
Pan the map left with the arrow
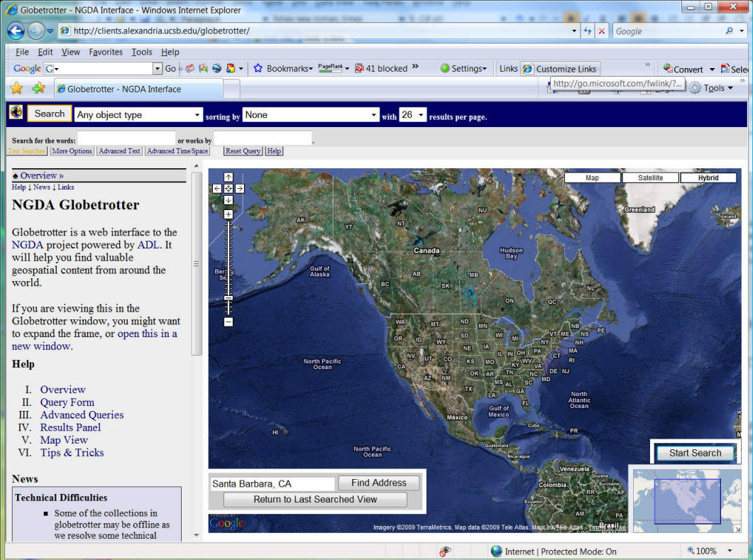point(217,189)
